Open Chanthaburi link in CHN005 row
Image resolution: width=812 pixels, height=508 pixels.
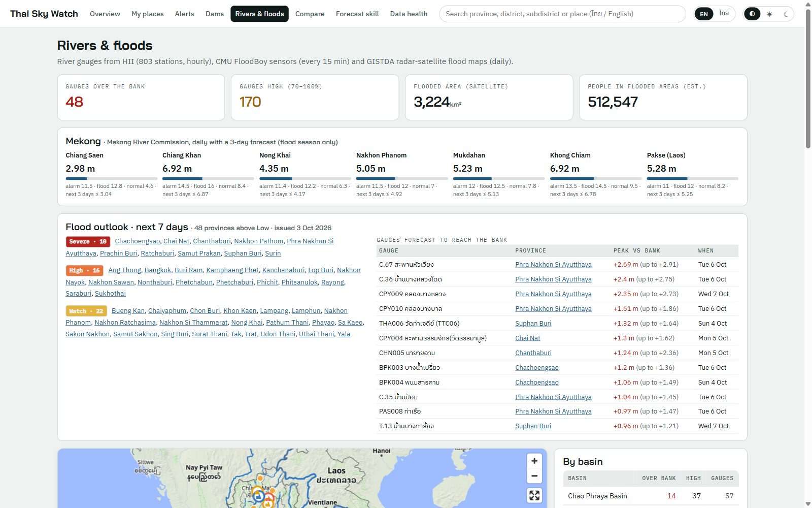click(533, 353)
